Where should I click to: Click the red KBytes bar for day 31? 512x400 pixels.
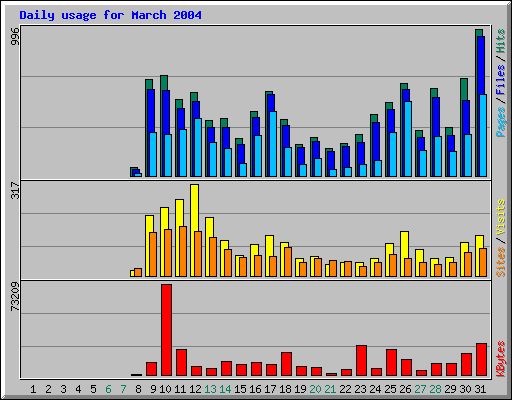[x=481, y=360]
